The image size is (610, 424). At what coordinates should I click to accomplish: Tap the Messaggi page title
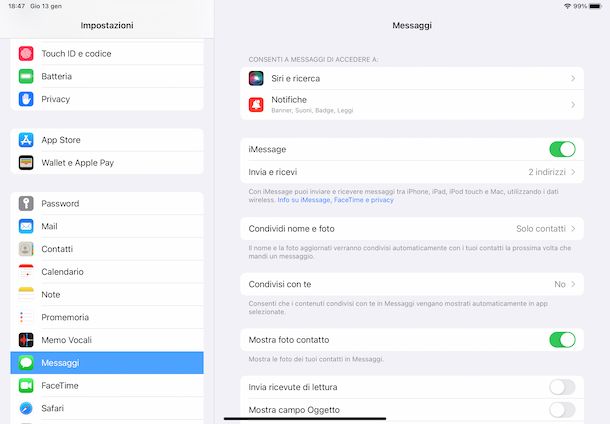[412, 25]
